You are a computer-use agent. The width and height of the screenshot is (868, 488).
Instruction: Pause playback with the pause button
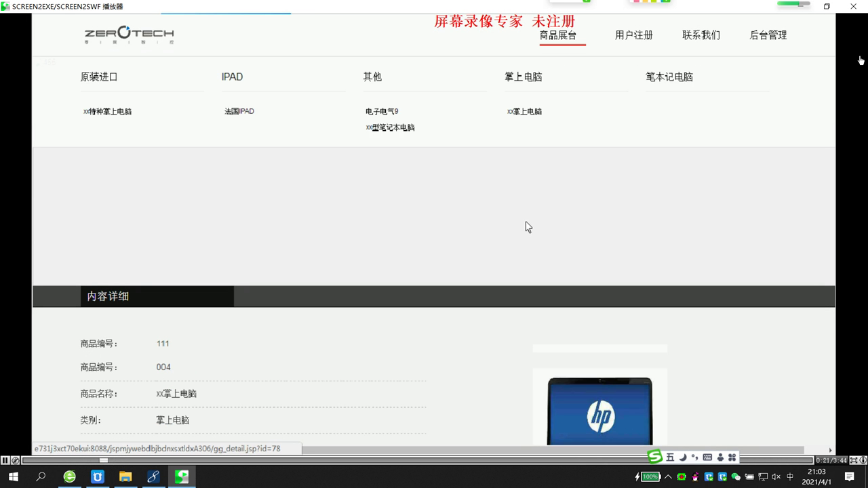coord(5,460)
